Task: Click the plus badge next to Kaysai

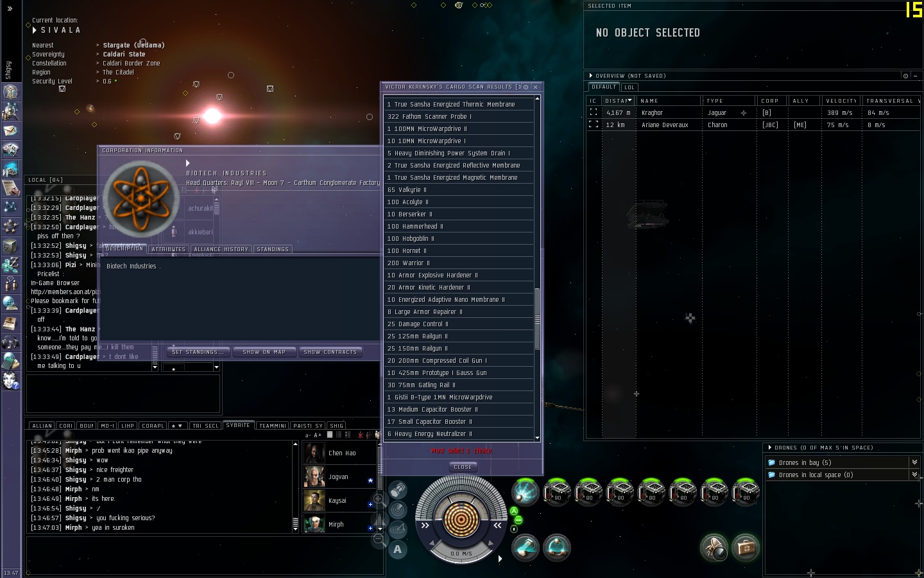Action: point(370,504)
